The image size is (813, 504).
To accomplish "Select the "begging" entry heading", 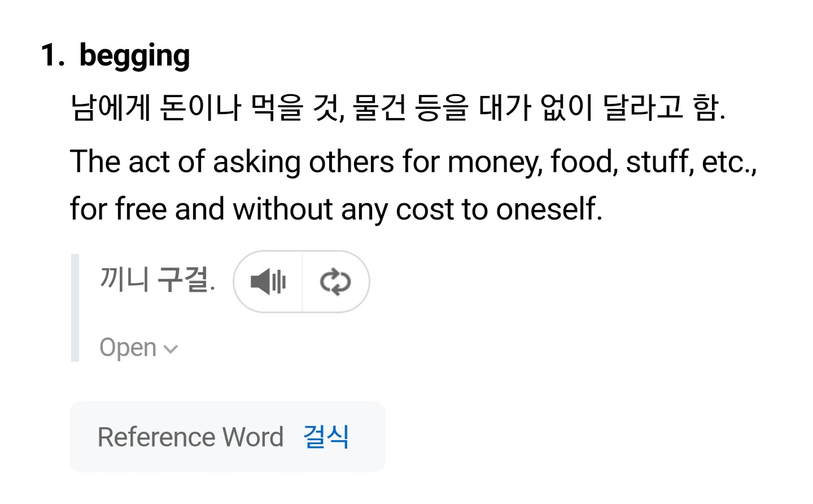I will (x=134, y=56).
